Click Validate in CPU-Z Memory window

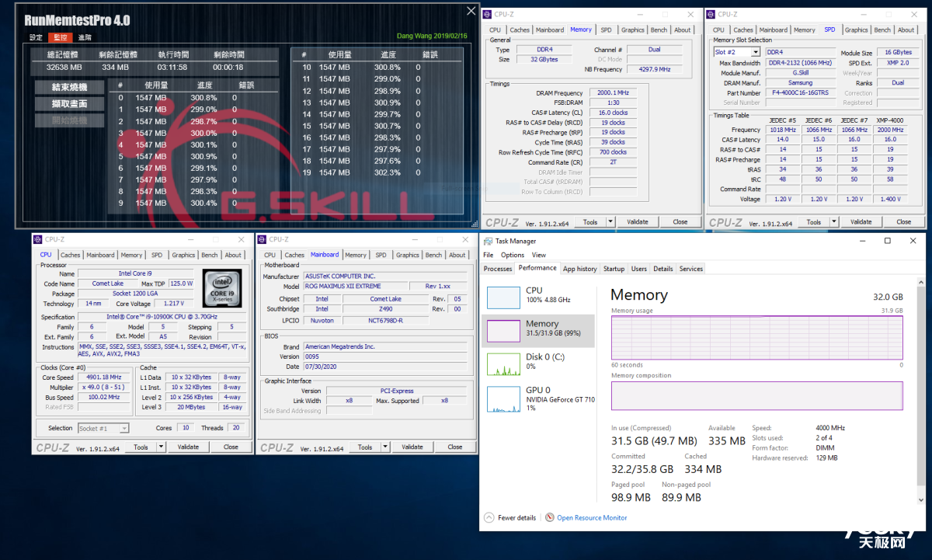tap(638, 221)
